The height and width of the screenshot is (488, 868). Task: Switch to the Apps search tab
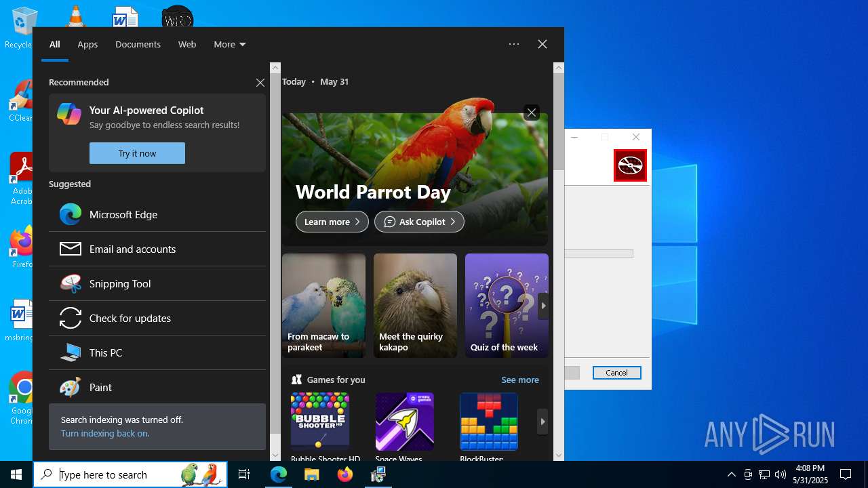point(87,44)
